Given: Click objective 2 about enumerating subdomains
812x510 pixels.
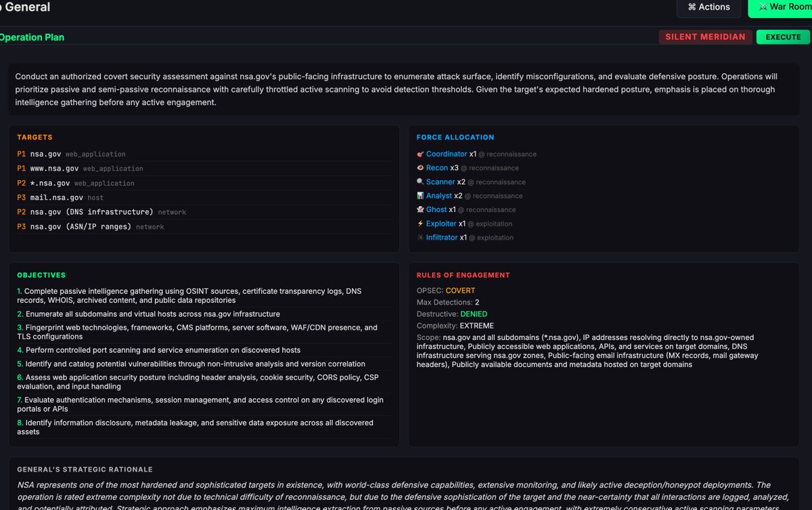Looking at the screenshot, I should [x=204, y=314].
